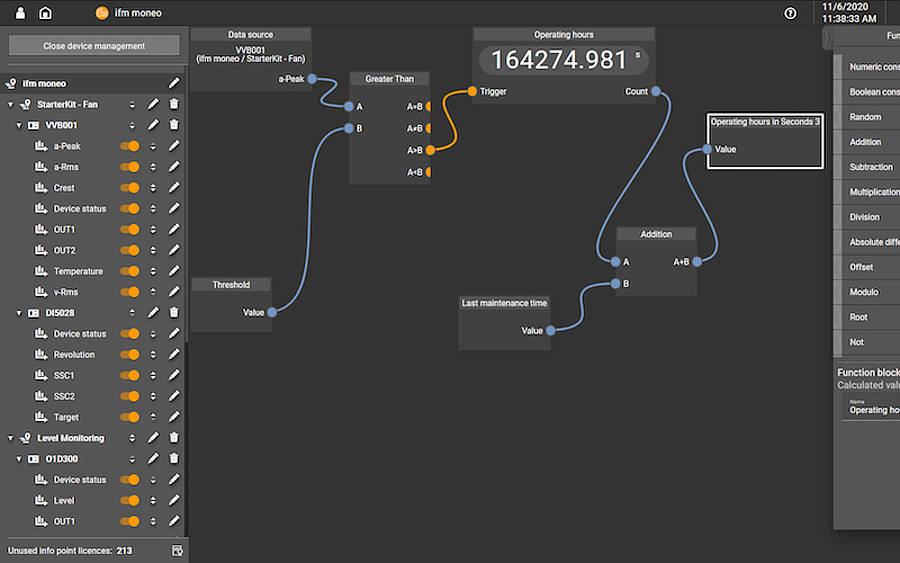900x563 pixels.
Task: Collapse the StarterKit - Fan tree node
Action: coord(10,104)
